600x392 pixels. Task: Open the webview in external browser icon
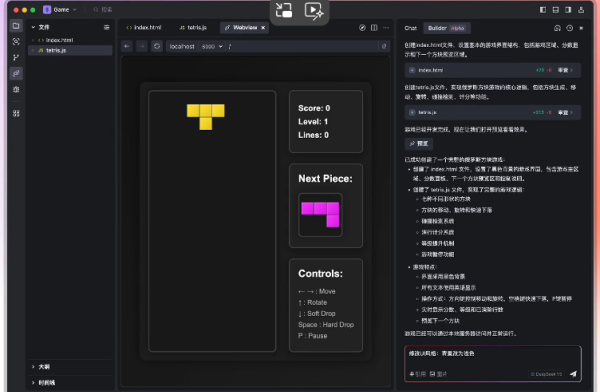[384, 46]
